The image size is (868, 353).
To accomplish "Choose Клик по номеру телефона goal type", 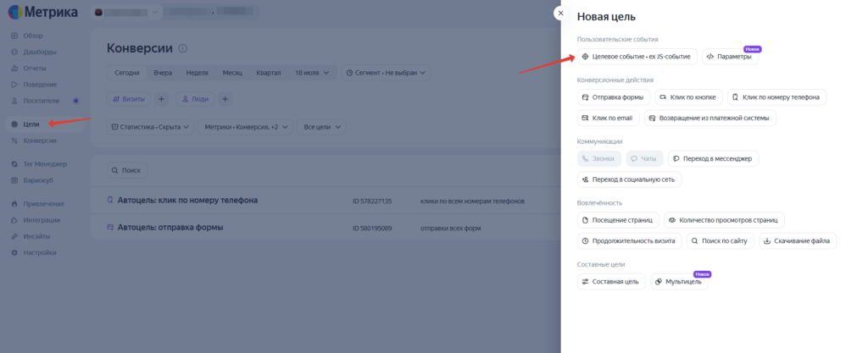I will click(x=776, y=97).
